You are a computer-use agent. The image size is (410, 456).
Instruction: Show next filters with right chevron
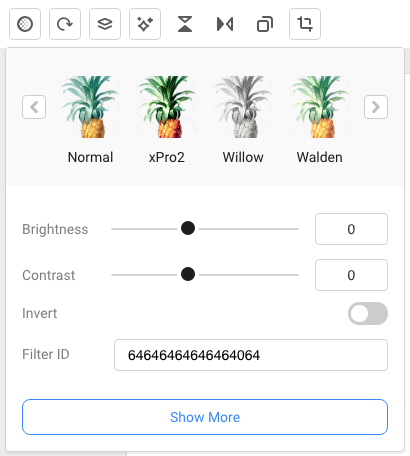point(376,107)
